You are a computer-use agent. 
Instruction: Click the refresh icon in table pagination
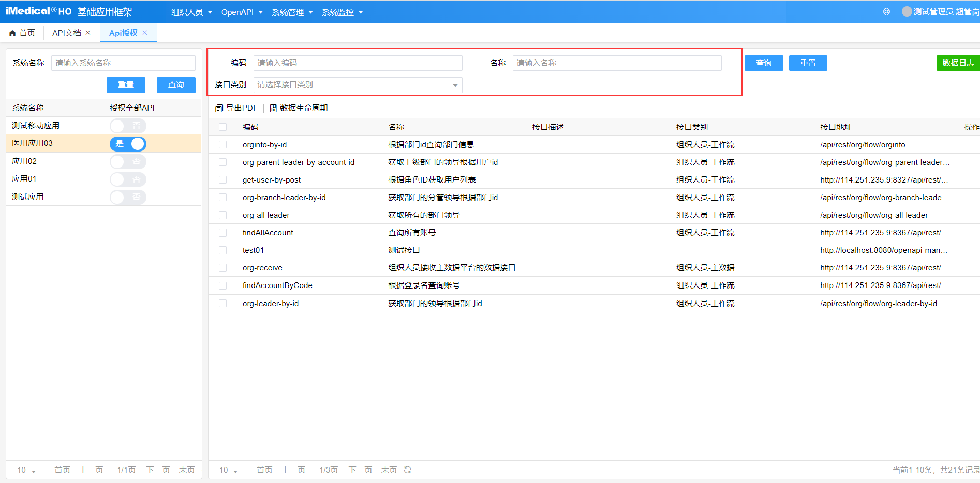pos(408,470)
